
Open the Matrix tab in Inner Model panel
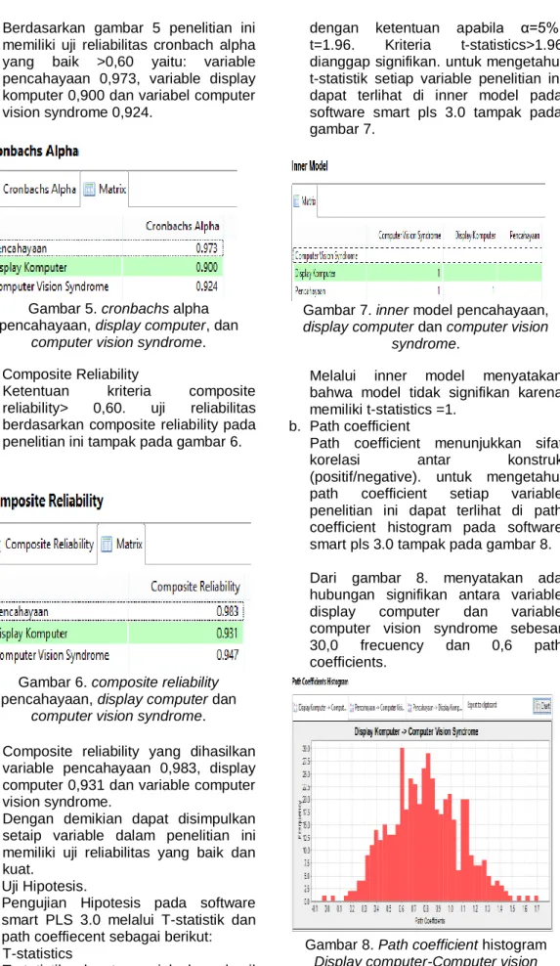tap(306, 200)
